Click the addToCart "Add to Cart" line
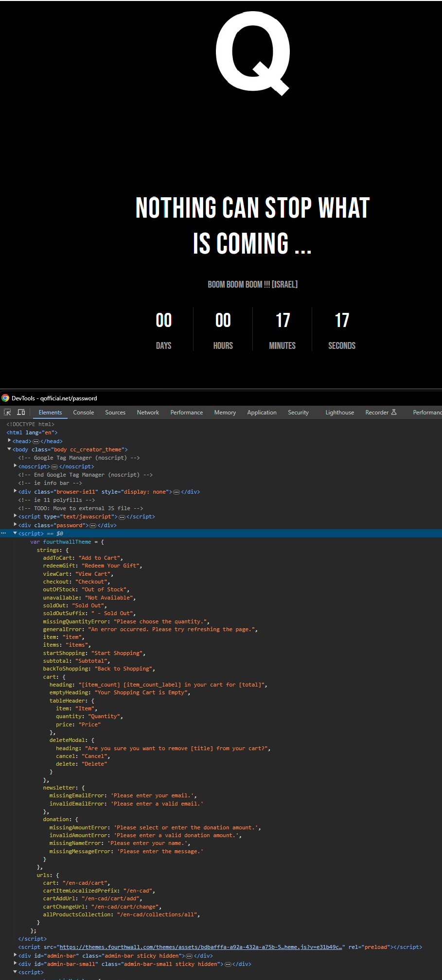Screen dimensions: 442x980 (x=83, y=558)
